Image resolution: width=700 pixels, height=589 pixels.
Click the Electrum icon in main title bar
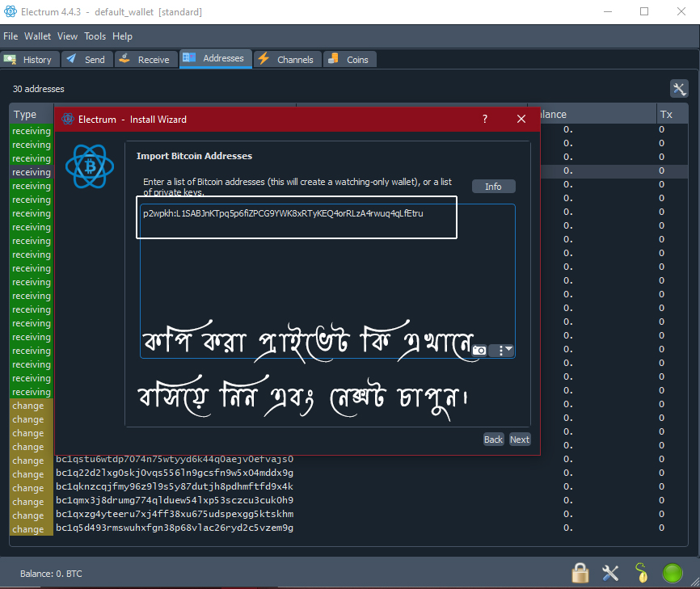11,11
